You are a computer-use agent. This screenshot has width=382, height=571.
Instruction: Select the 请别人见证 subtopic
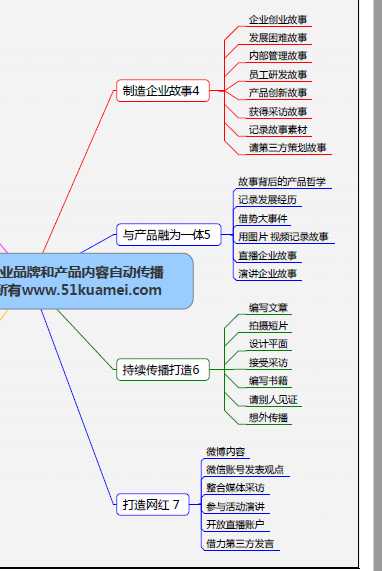pos(273,399)
